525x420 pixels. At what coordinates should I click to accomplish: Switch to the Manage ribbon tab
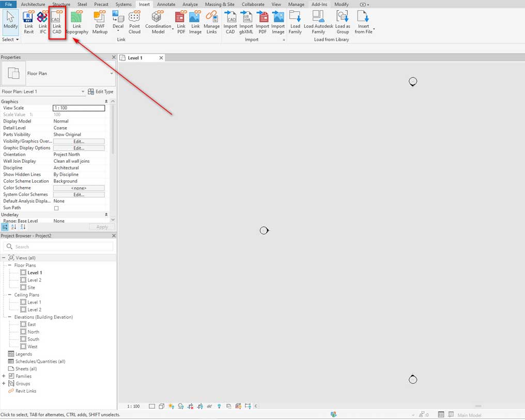click(296, 4)
